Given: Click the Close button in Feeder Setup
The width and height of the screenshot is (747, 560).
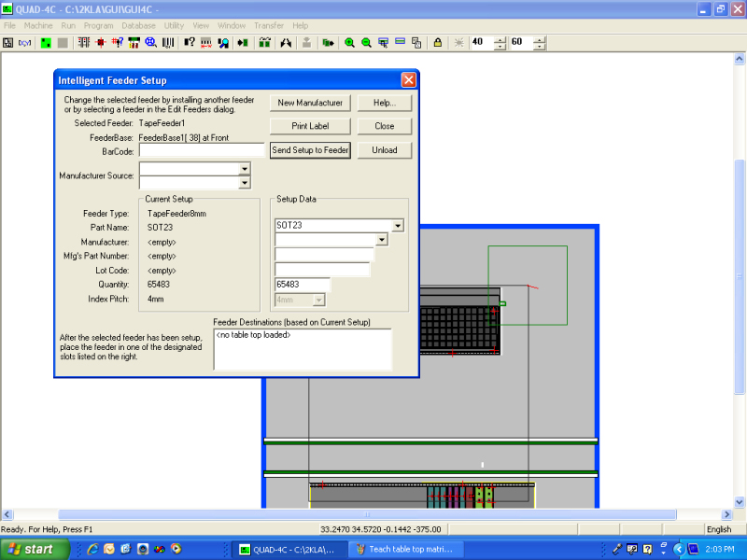Looking at the screenshot, I should [x=385, y=126].
